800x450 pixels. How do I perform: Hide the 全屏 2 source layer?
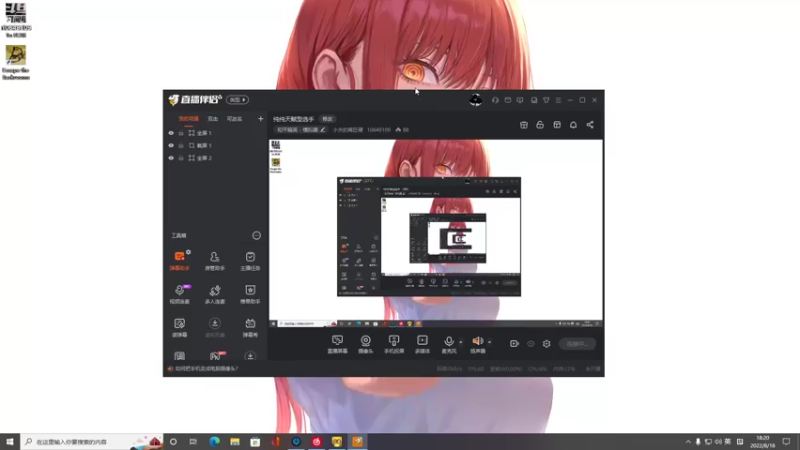[171, 158]
